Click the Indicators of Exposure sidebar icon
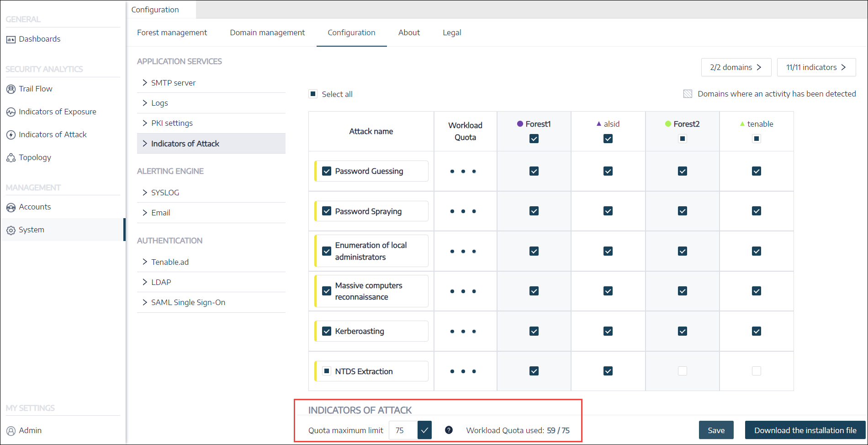The height and width of the screenshot is (445, 868). pyautogui.click(x=11, y=112)
